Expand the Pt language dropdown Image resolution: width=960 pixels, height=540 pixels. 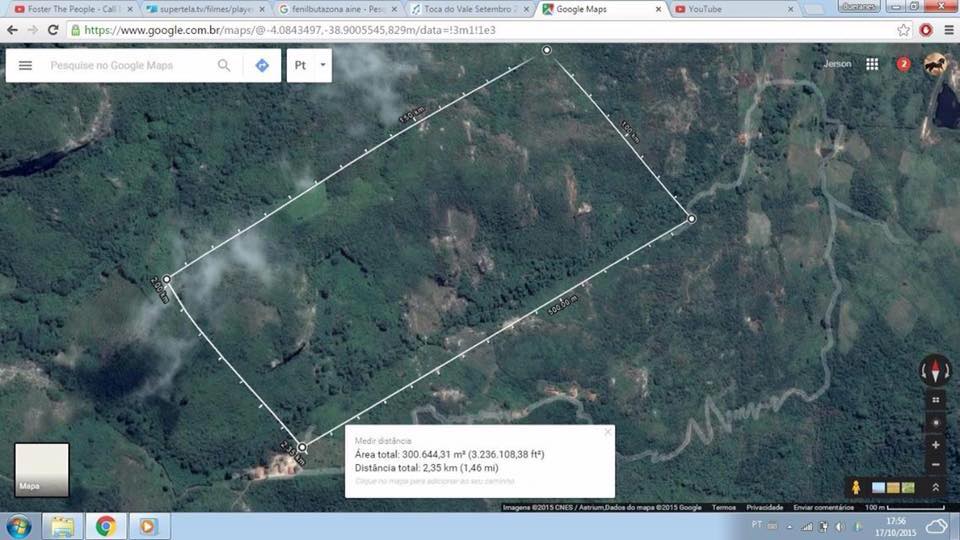tap(309, 65)
